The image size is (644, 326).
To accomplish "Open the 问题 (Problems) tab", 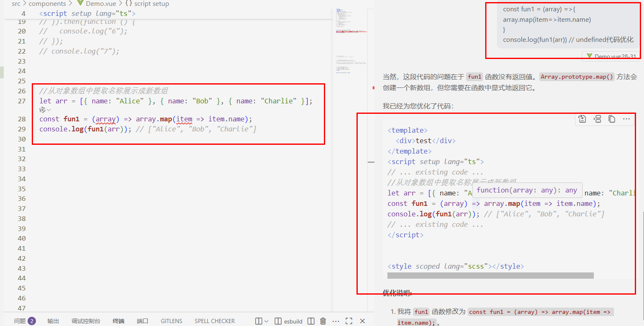I will coord(20,321).
